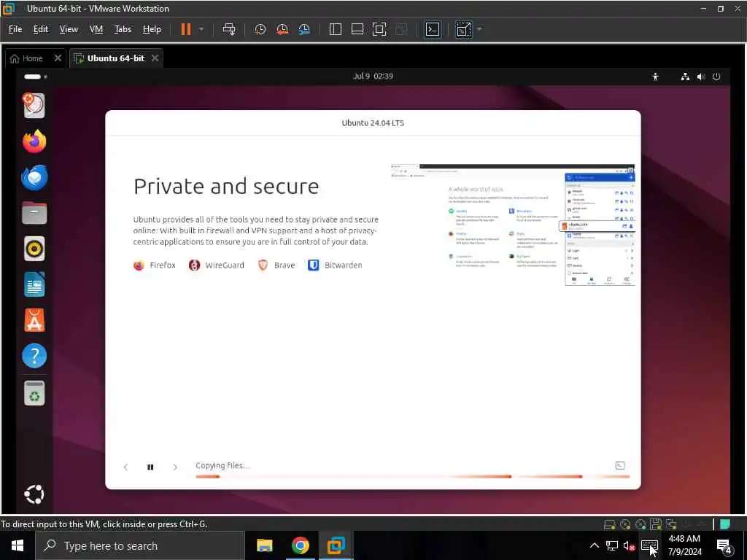This screenshot has height=560, width=747.
Task: Click the Activities workspace indicator pill
Action: [x=35, y=77]
